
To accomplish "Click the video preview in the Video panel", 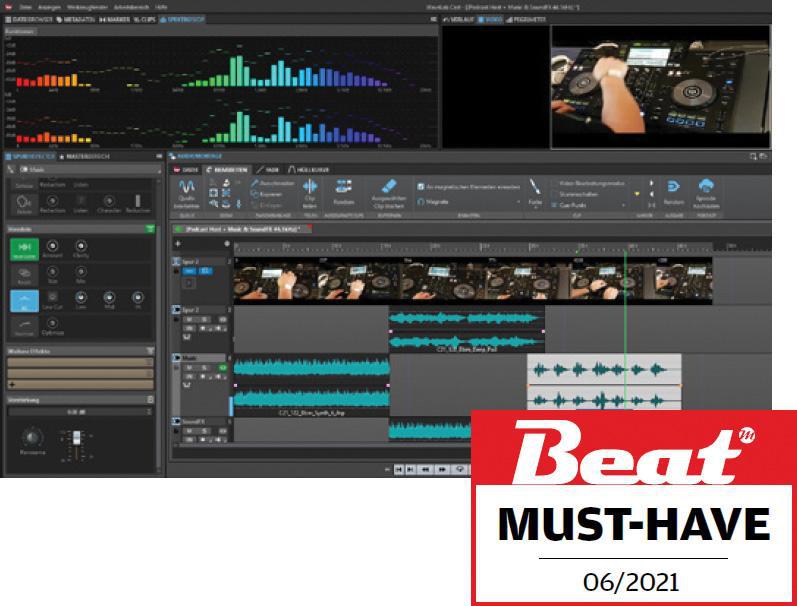I will click(x=661, y=87).
